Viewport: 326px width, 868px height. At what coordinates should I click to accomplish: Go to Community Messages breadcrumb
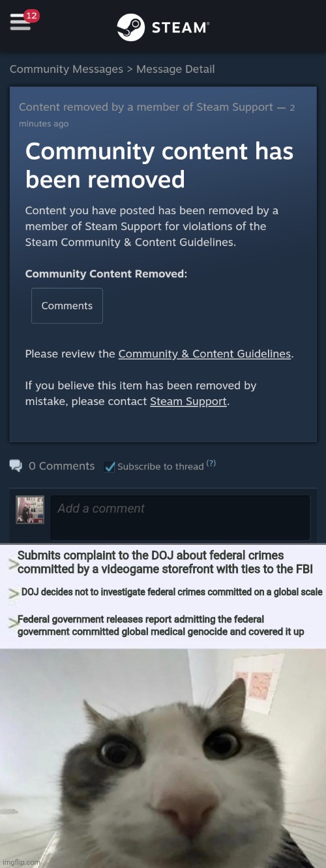click(x=67, y=69)
